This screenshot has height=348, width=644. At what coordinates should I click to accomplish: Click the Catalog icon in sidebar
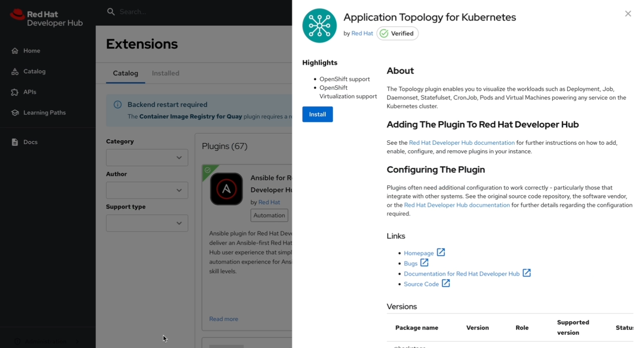click(x=15, y=71)
